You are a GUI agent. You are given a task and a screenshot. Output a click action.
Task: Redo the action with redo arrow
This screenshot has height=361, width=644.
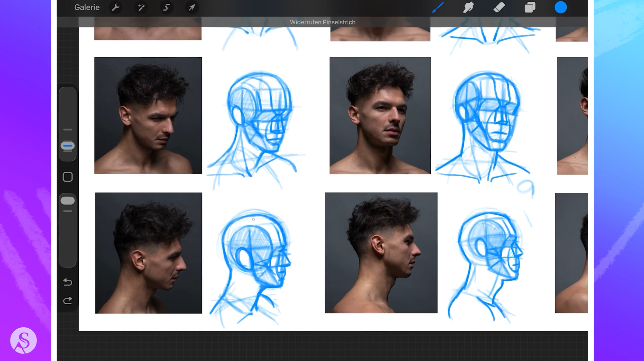(x=68, y=300)
